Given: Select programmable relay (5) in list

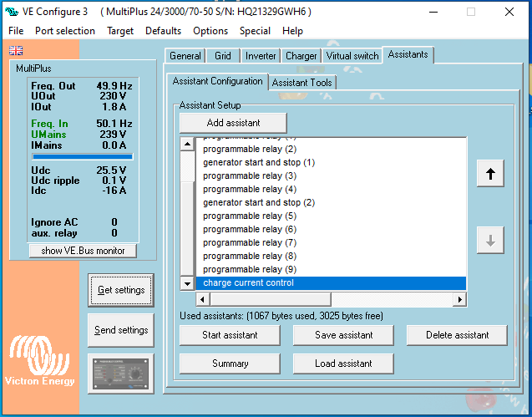Looking at the screenshot, I should (x=250, y=216).
